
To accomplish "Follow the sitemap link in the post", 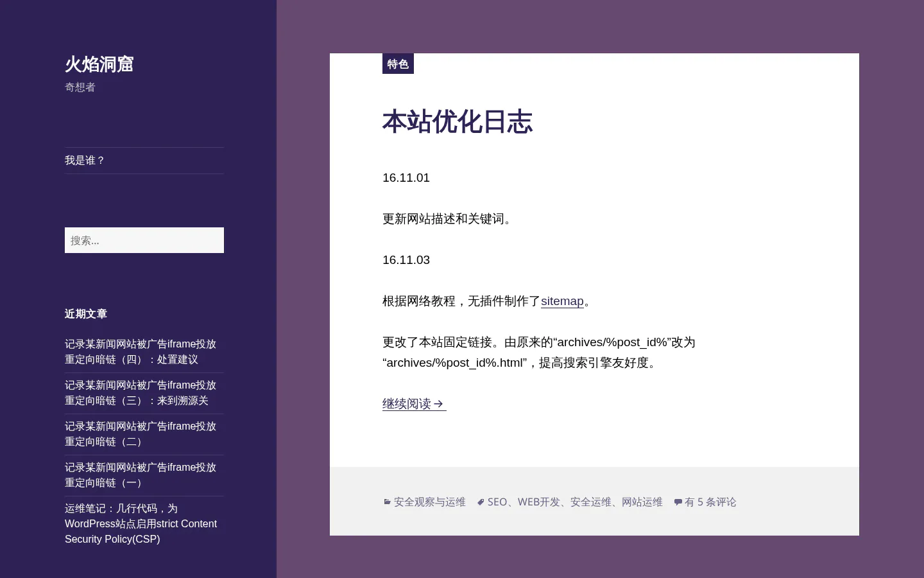I will coord(562,301).
